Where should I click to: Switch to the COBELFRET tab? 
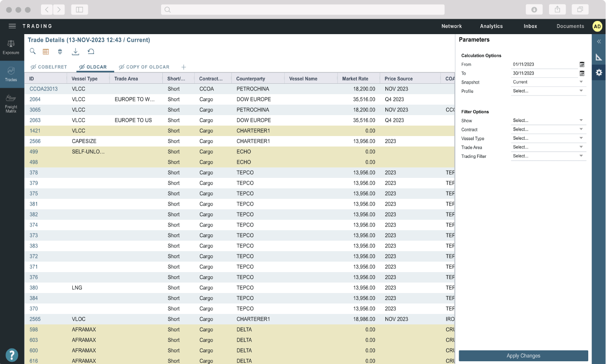(52, 67)
